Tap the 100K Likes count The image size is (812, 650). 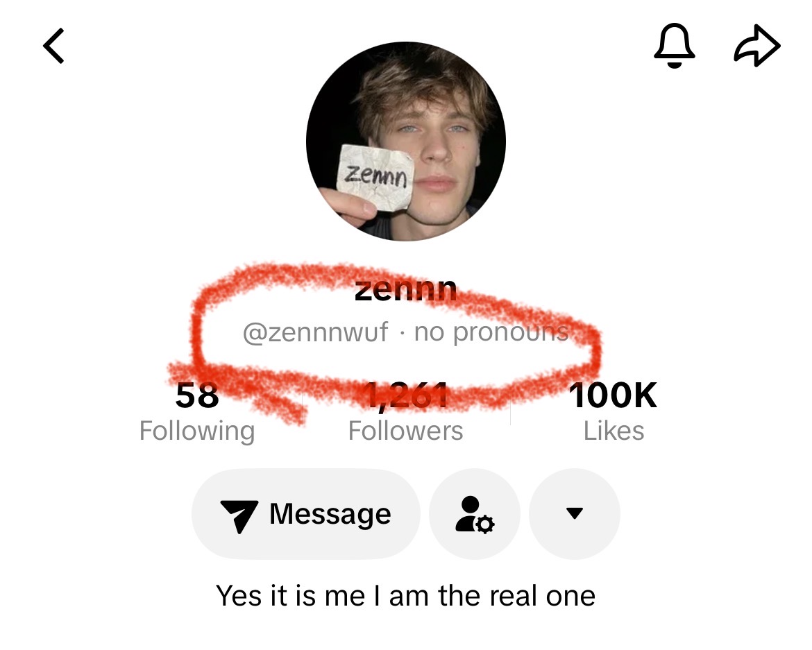click(x=613, y=411)
